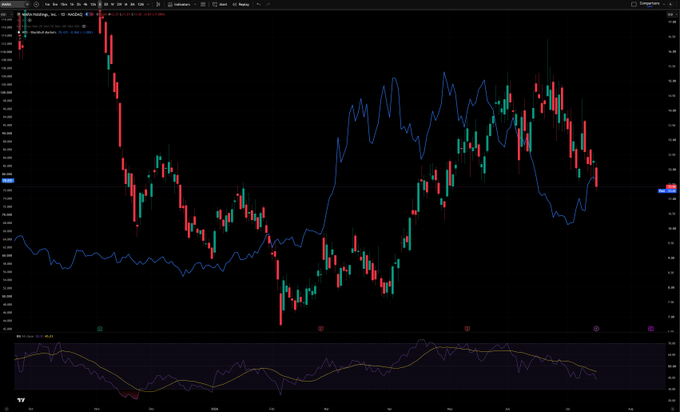Select the 2h timeframe
This screenshot has height=412, width=680.
tap(78, 4)
